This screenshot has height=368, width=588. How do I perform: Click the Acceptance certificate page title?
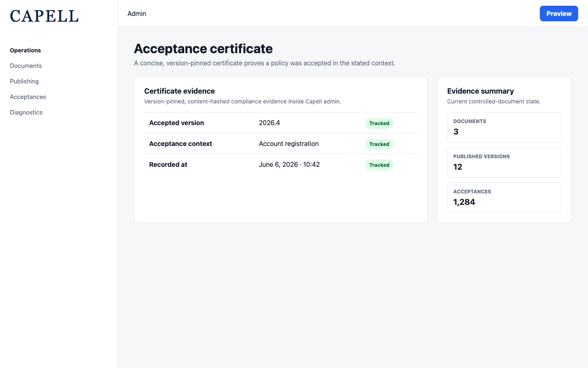point(203,49)
